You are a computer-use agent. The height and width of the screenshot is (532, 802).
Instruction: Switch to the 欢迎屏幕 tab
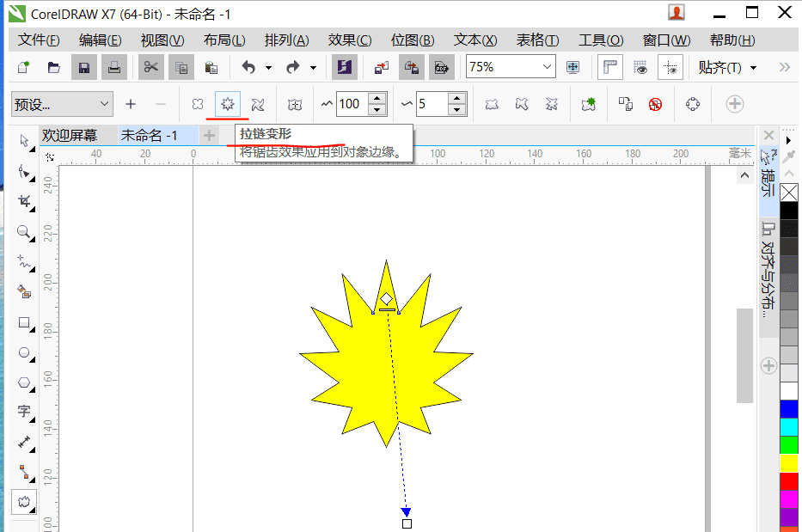(70, 135)
